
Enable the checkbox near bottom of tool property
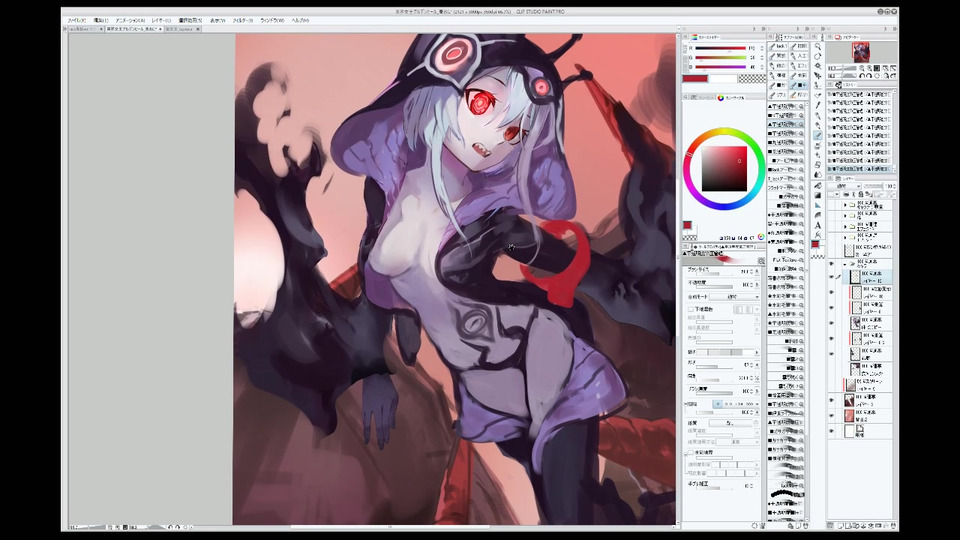pos(691,452)
